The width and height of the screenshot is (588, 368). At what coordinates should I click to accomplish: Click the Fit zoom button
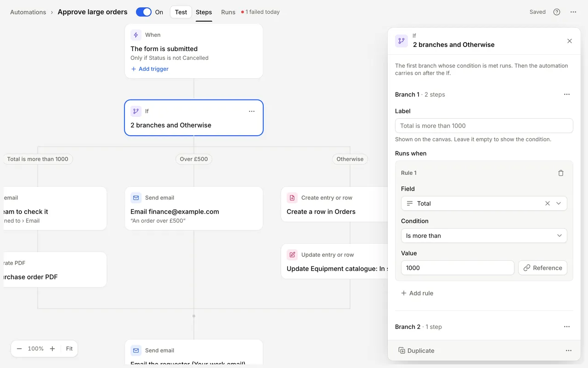(x=69, y=349)
